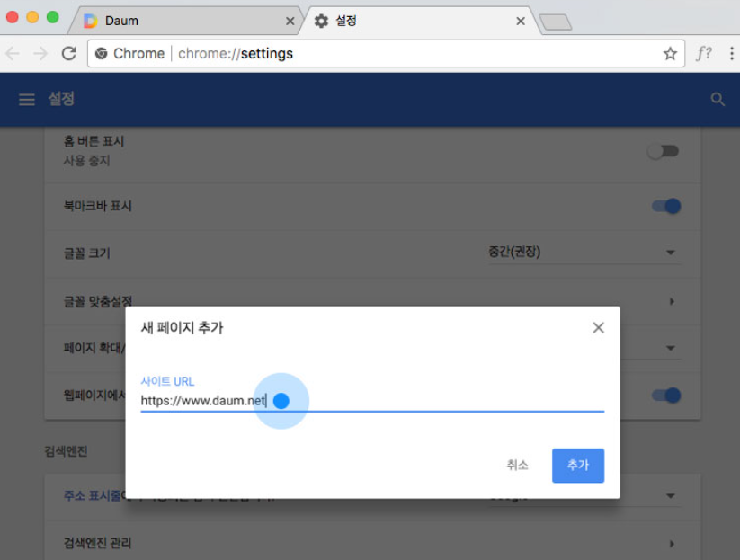Confirm with the 추가 button
740x560 pixels.
pyautogui.click(x=577, y=466)
